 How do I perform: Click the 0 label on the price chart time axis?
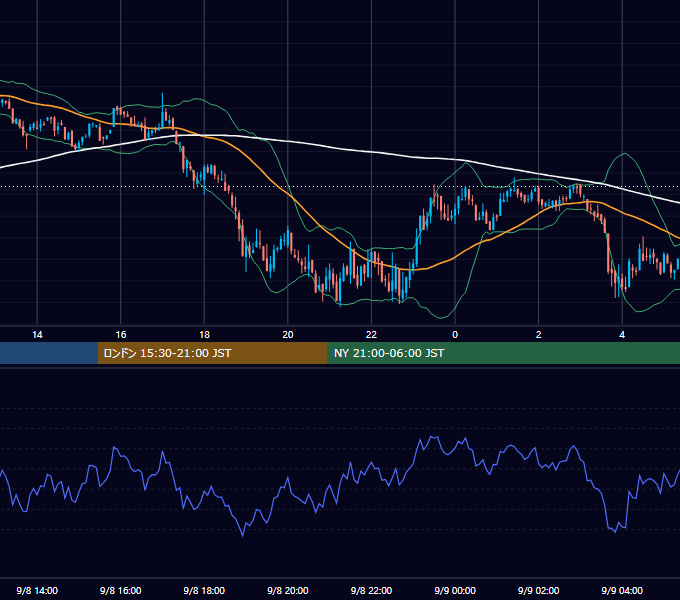click(455, 335)
